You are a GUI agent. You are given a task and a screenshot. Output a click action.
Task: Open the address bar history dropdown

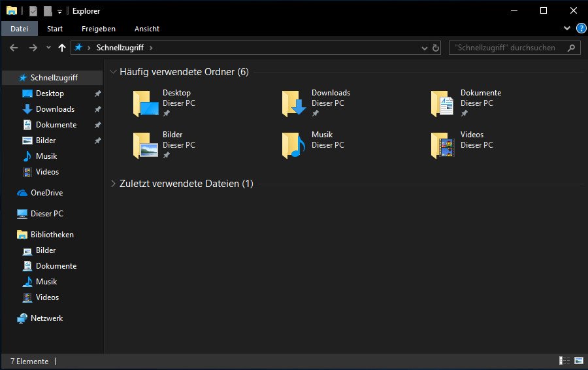point(424,48)
